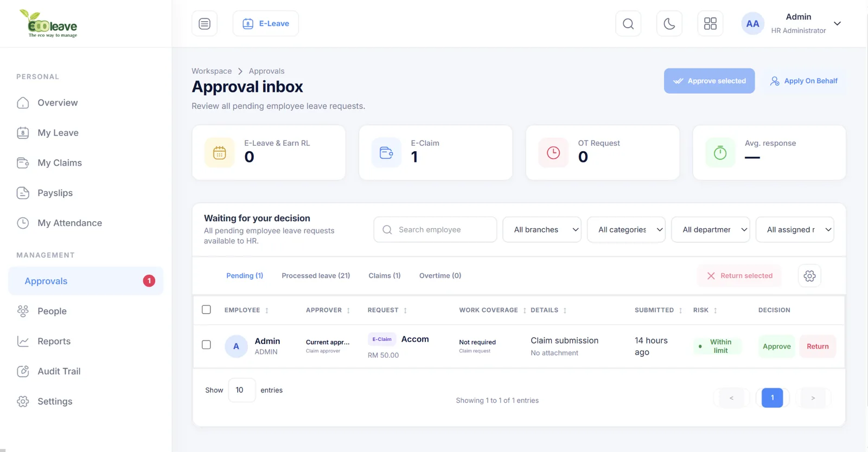Approve Admin's claim request
Viewport: 868px width, 452px height.
[776, 347]
